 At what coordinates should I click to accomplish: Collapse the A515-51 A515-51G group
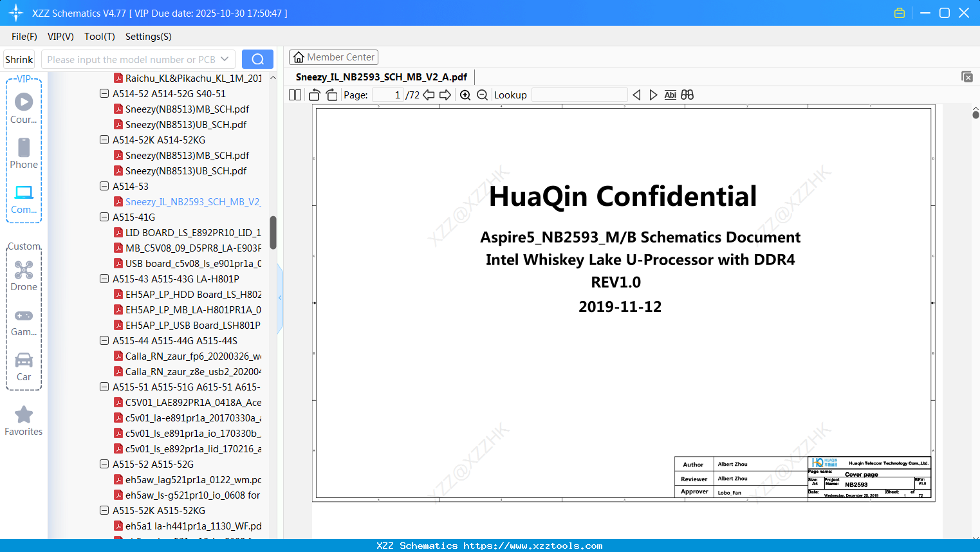coord(104,387)
